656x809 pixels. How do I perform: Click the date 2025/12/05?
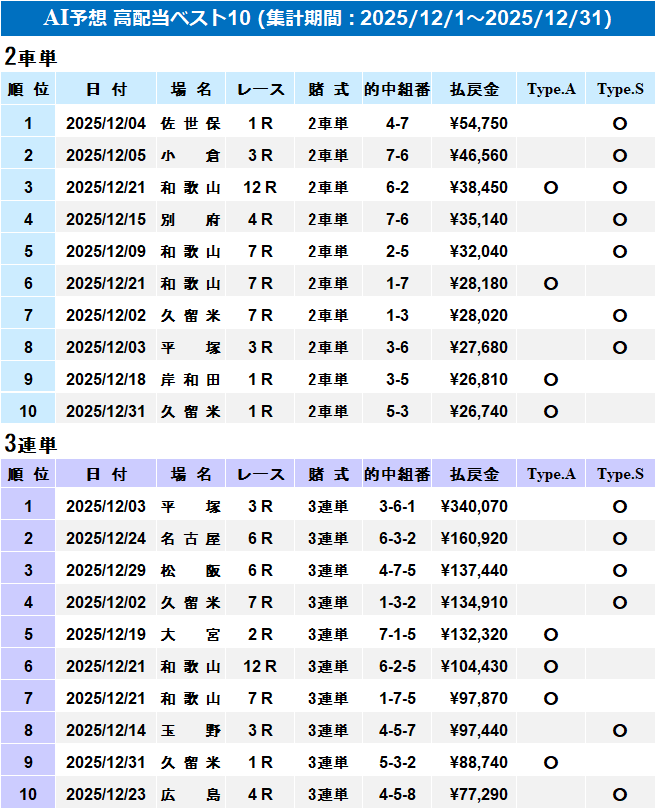click(x=106, y=155)
